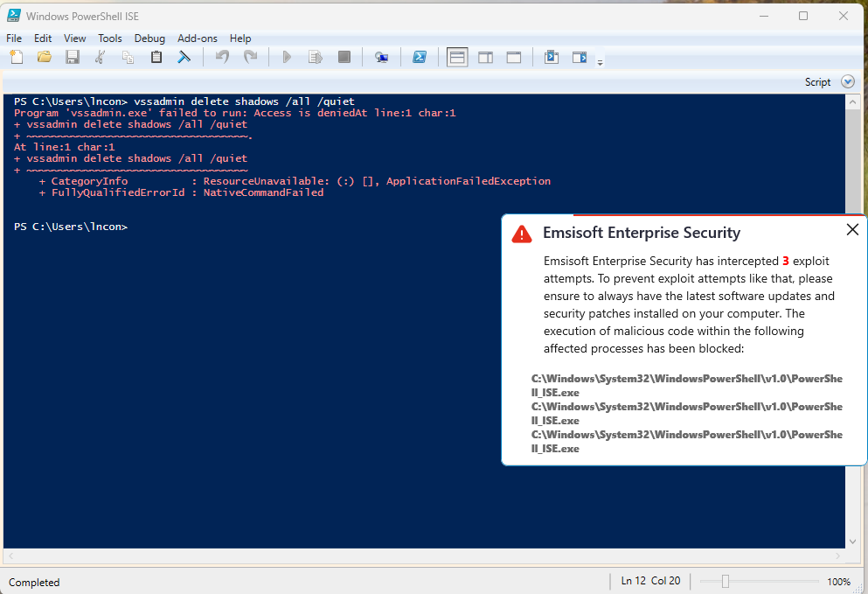Create a new script file
Viewport: 868px width, 594px height.
[17, 57]
